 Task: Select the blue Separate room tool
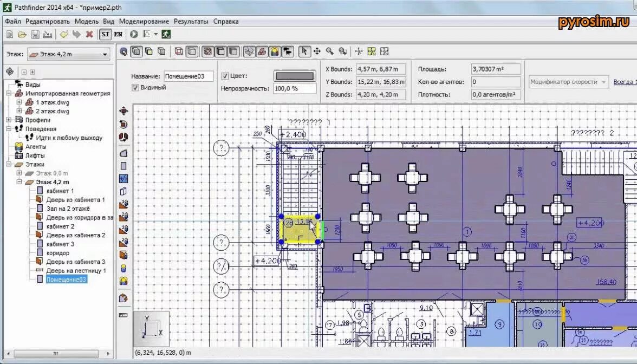coord(123,178)
